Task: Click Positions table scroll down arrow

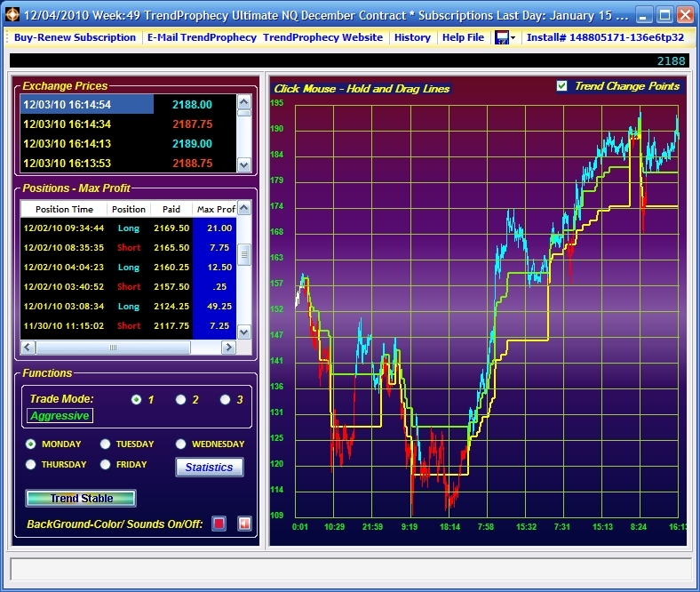Action: coord(243,332)
